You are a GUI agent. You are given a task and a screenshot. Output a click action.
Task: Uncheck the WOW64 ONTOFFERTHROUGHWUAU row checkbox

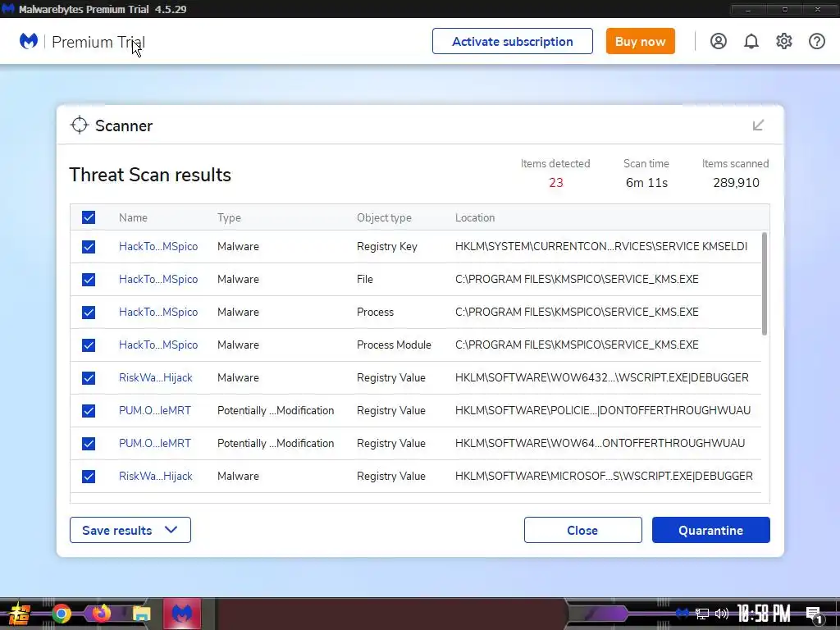[x=89, y=444]
